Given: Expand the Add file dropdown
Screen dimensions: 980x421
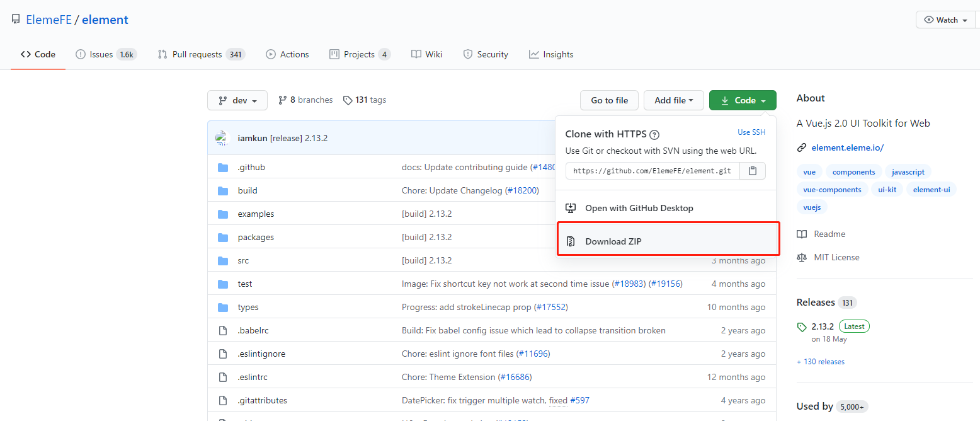Looking at the screenshot, I should 674,100.
